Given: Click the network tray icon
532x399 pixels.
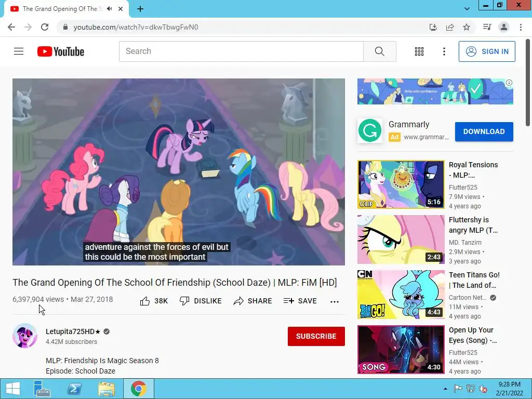Looking at the screenshot, I should 471,389.
